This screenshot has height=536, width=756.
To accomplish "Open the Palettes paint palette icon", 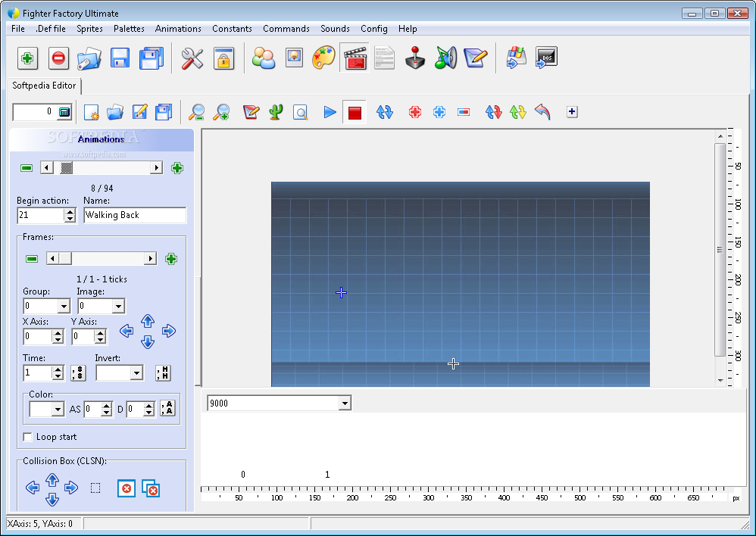I will point(323,58).
